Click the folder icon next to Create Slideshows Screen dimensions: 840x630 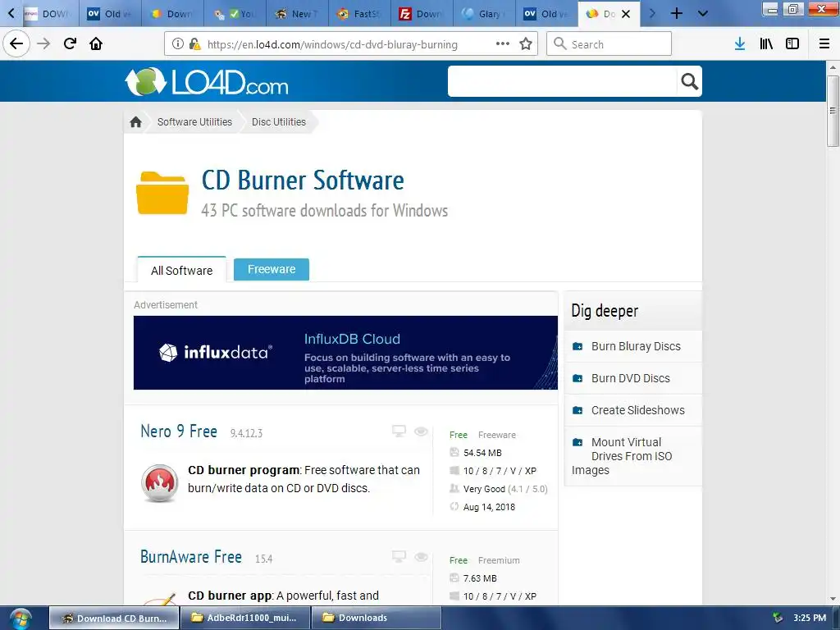tap(577, 410)
